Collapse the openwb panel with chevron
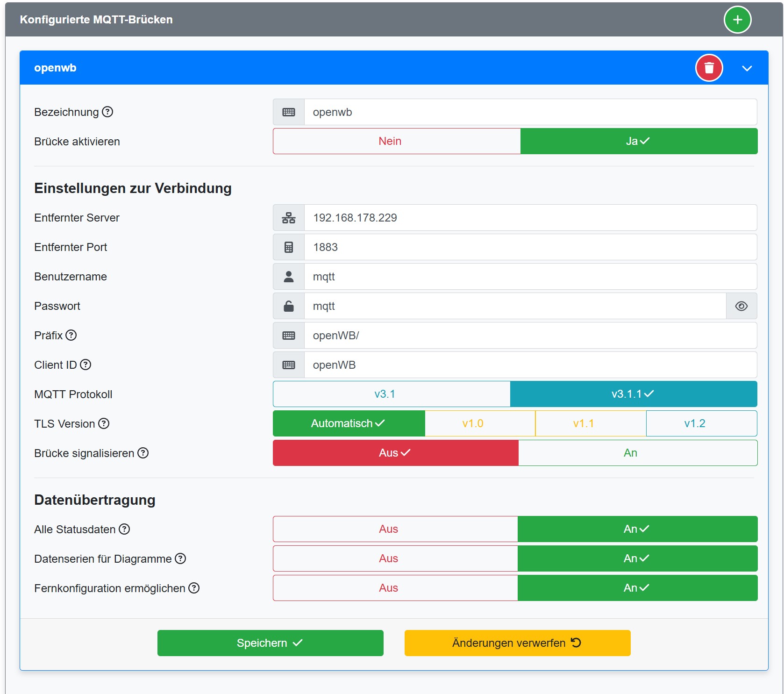 (747, 68)
